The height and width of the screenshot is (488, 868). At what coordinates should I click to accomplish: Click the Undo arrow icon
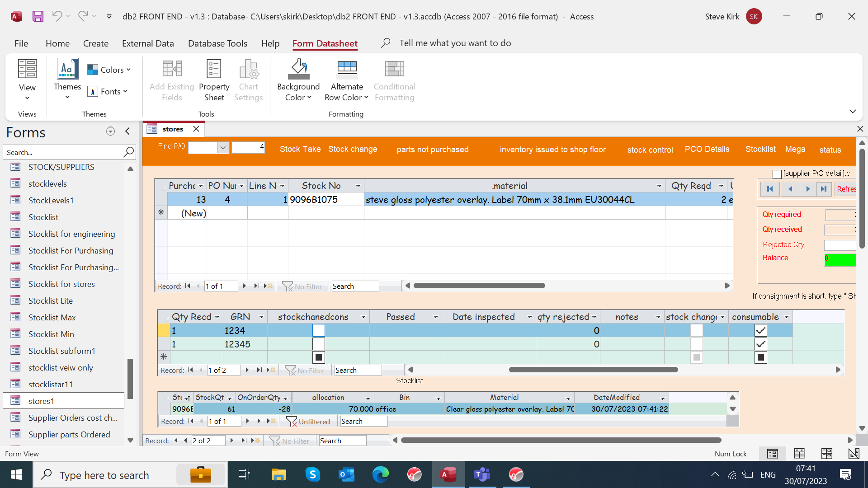click(x=57, y=16)
